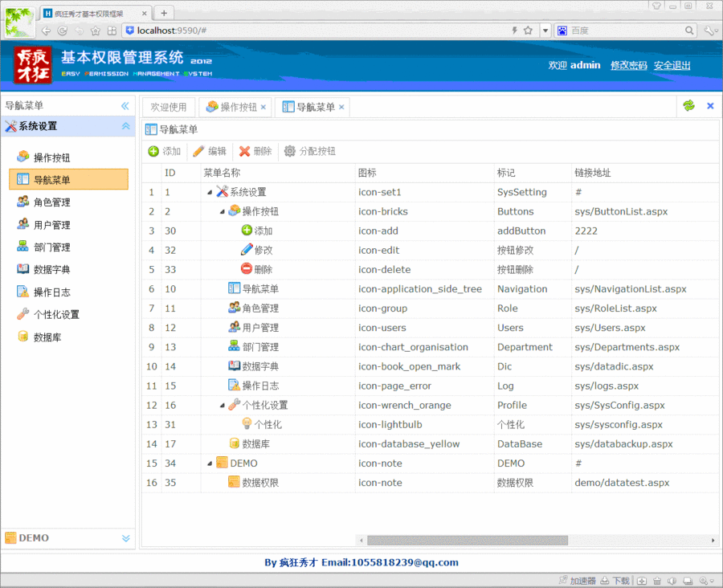The width and height of the screenshot is (723, 588).
Task: Click the 安全退出 link
Action: (x=672, y=66)
